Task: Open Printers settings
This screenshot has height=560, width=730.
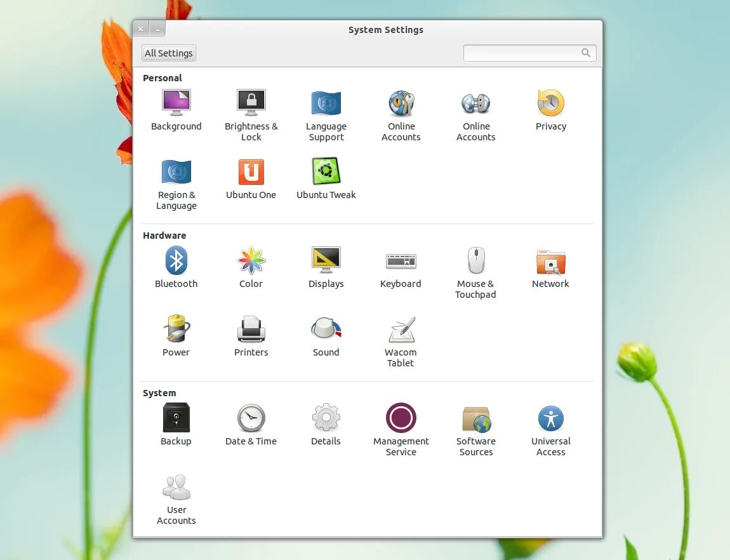Action: coord(251,329)
